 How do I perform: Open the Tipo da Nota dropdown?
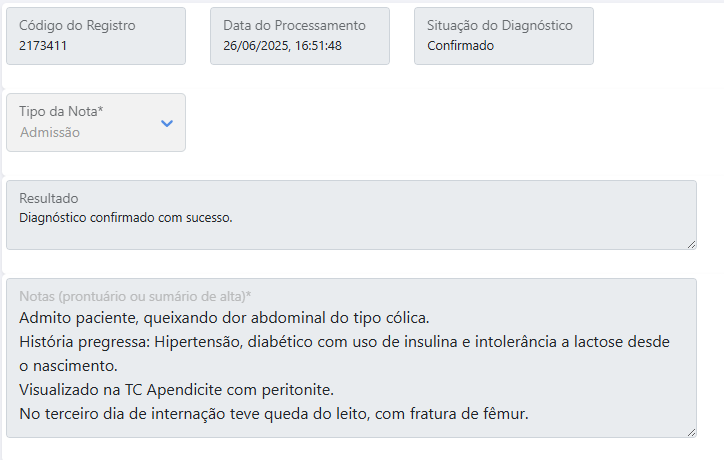[96, 123]
